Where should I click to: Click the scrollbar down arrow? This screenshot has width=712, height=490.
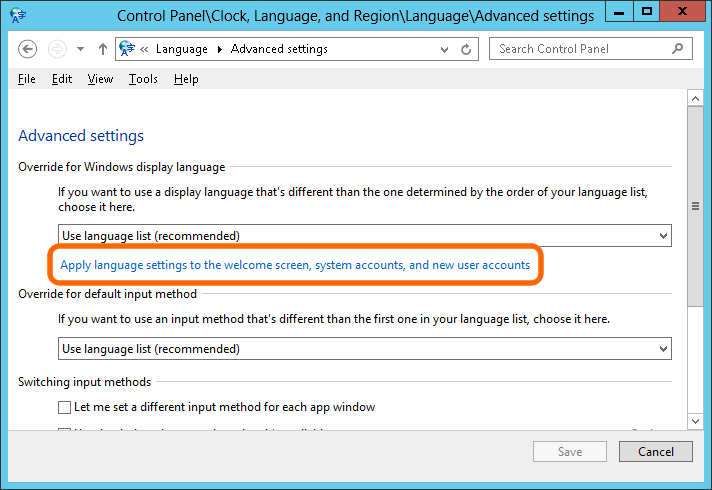point(695,421)
